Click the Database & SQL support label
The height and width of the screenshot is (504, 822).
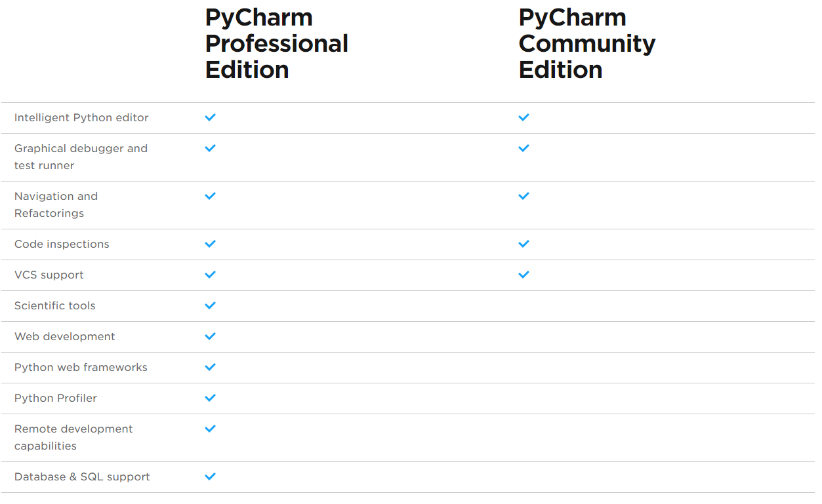pos(82,477)
